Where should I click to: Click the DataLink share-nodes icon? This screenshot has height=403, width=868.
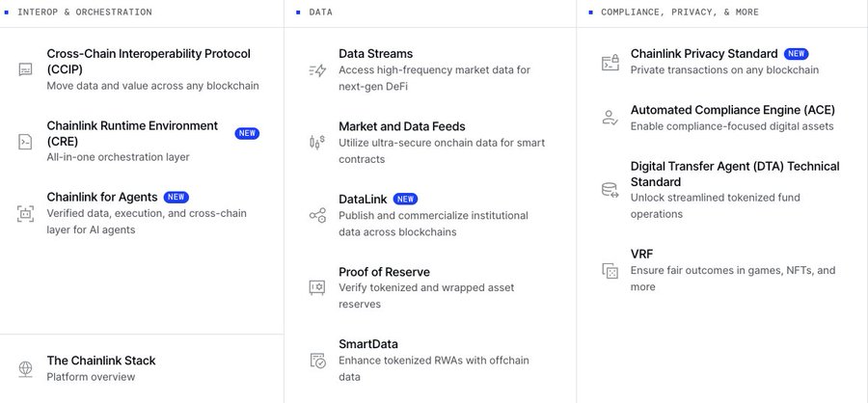[x=317, y=215]
